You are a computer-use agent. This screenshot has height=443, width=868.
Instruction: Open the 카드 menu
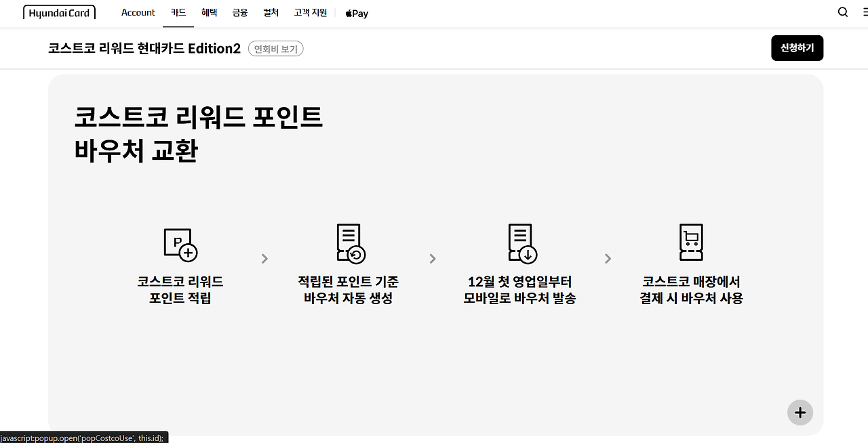pyautogui.click(x=178, y=12)
